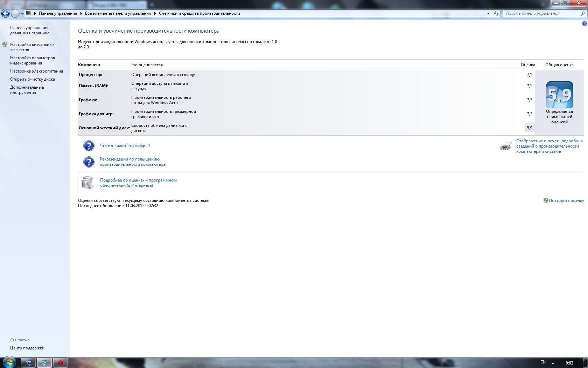The width and height of the screenshot is (588, 368).
Task: Go back using the blue Back arrow
Action: [x=5, y=13]
